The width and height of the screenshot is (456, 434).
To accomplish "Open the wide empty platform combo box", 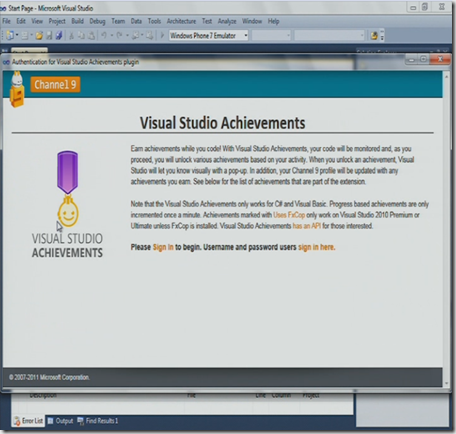I will pyautogui.click(x=329, y=35).
